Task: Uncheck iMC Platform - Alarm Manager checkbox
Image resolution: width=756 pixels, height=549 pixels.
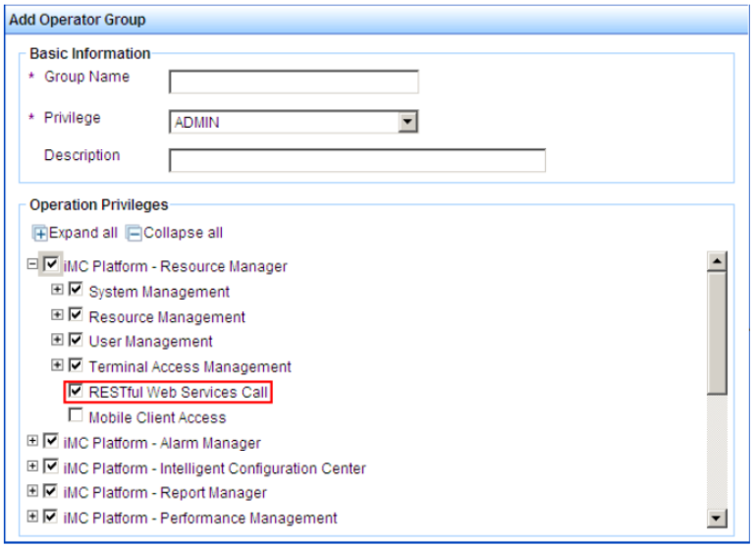Action: click(51, 440)
